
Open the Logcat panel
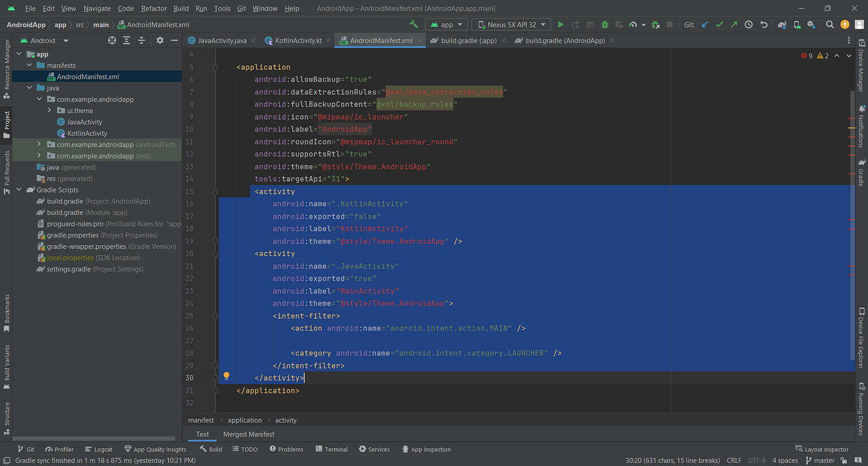[99, 449]
